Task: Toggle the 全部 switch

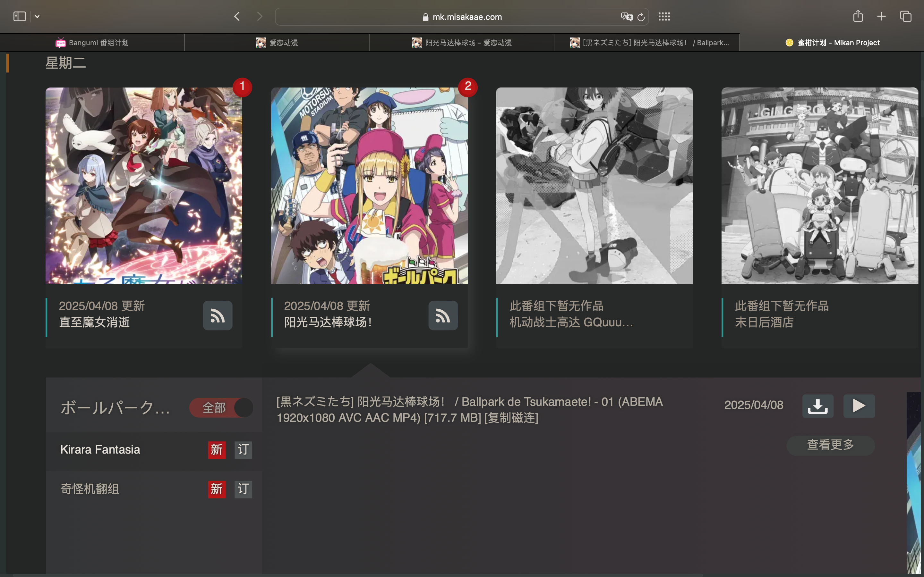Action: coord(221,407)
